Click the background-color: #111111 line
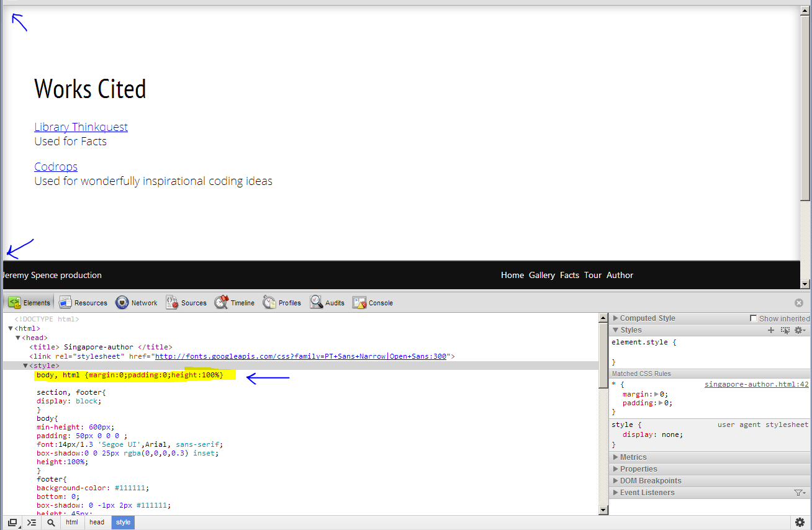Viewport: 812px width, 530px height. coord(92,488)
